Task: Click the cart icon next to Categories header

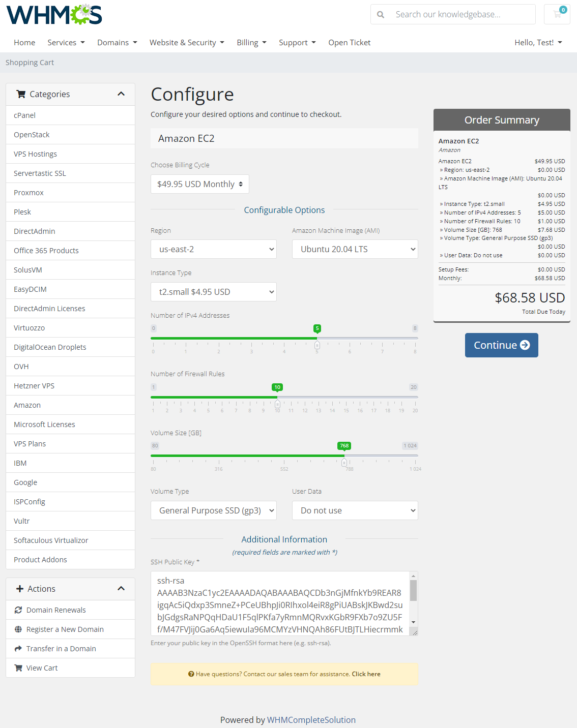Action: pyautogui.click(x=21, y=94)
